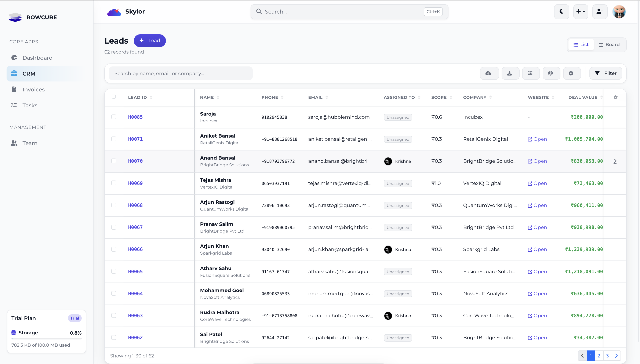Invite a user with the add-person icon

click(x=600, y=11)
